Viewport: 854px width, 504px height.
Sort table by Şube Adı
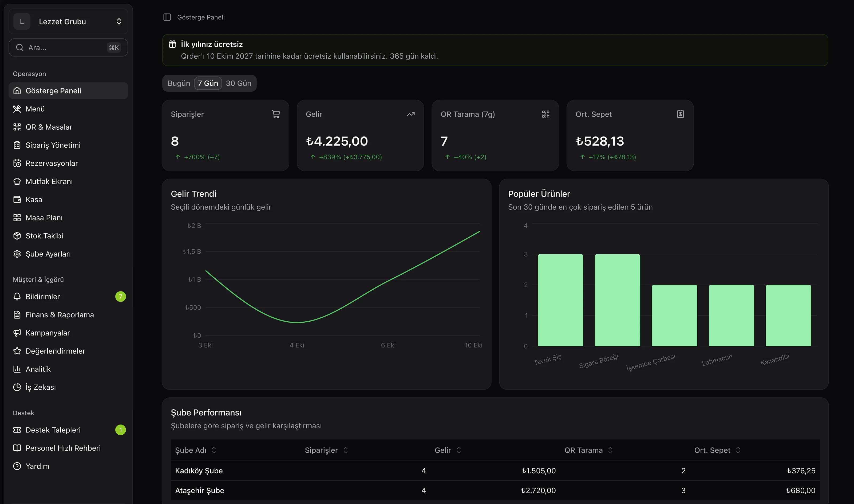coord(195,450)
